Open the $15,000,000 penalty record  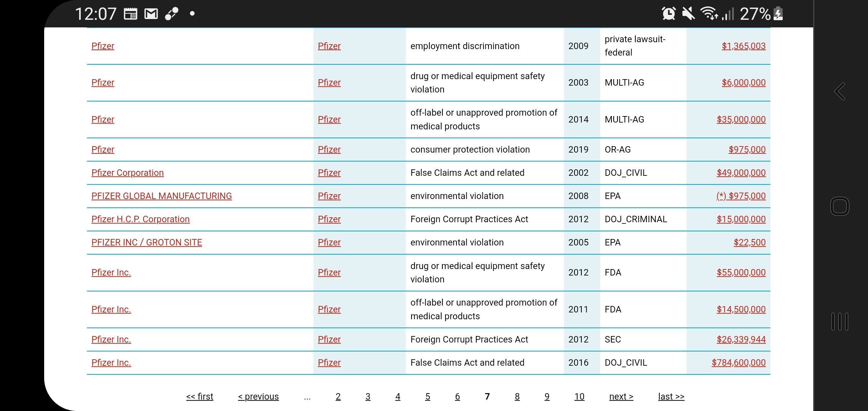click(741, 219)
